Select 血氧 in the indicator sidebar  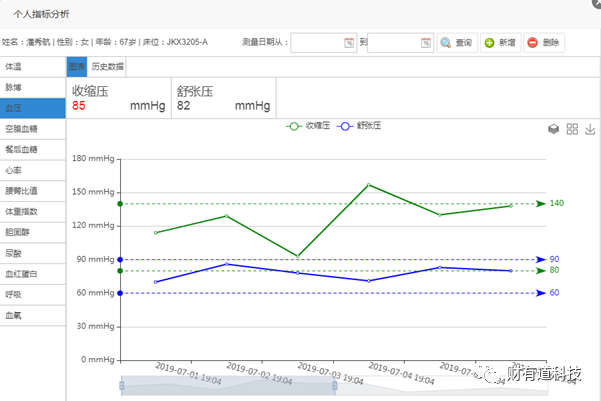click(33, 315)
